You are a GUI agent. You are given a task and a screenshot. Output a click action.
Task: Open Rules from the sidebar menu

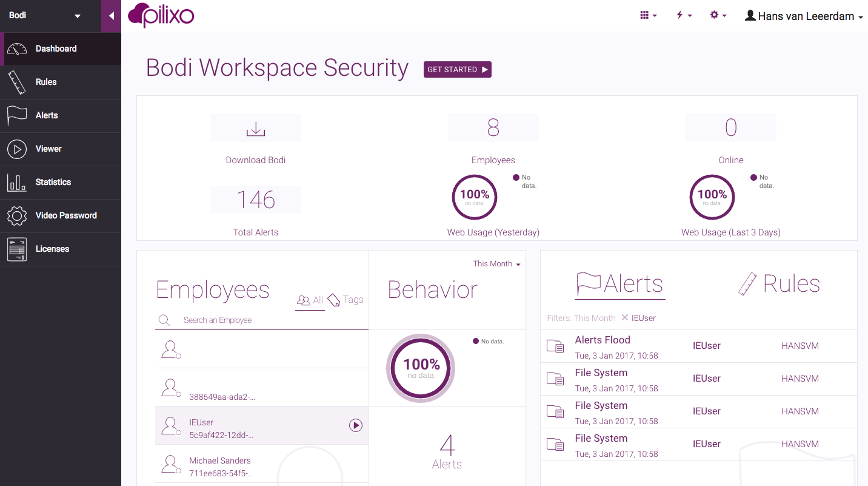tap(61, 83)
